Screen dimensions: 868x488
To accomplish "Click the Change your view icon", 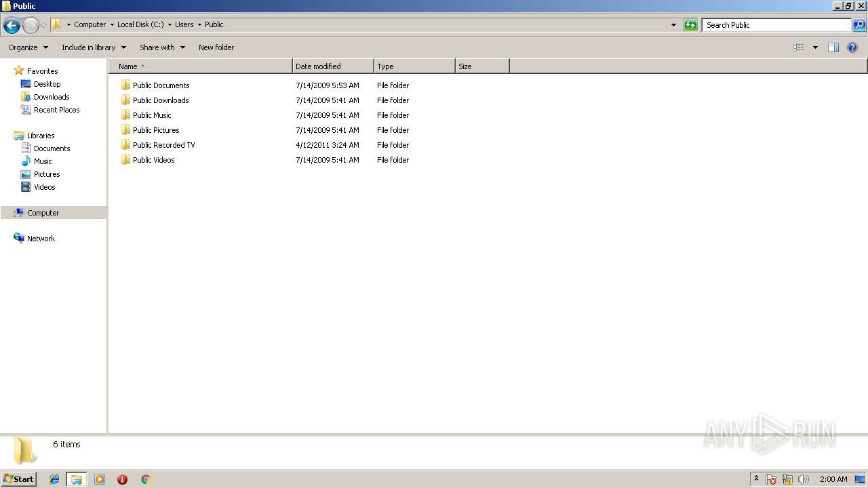I will [799, 47].
